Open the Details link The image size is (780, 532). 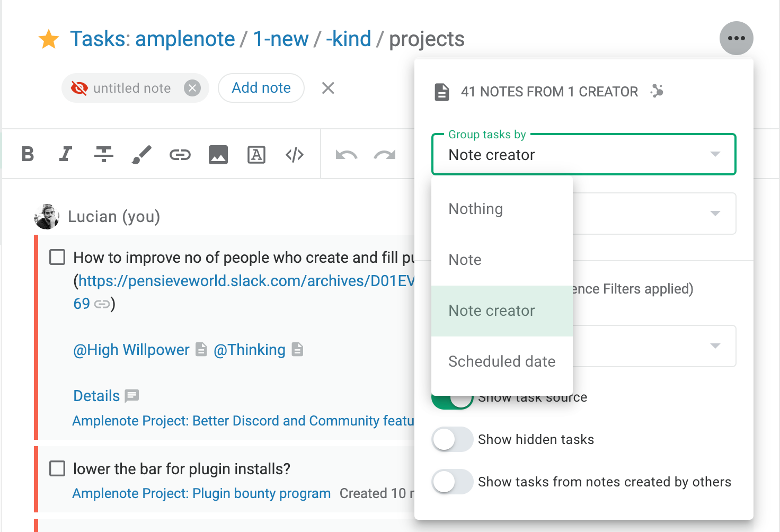click(96, 396)
